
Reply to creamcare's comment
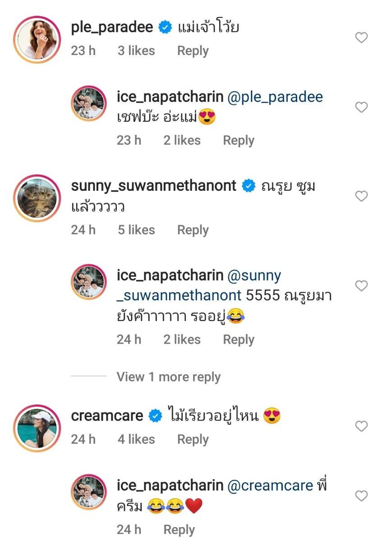(193, 439)
